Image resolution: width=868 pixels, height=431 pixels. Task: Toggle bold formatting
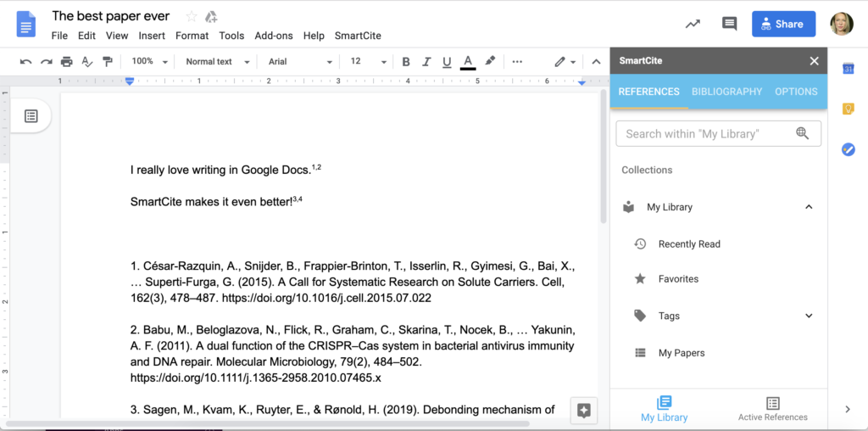(x=406, y=61)
